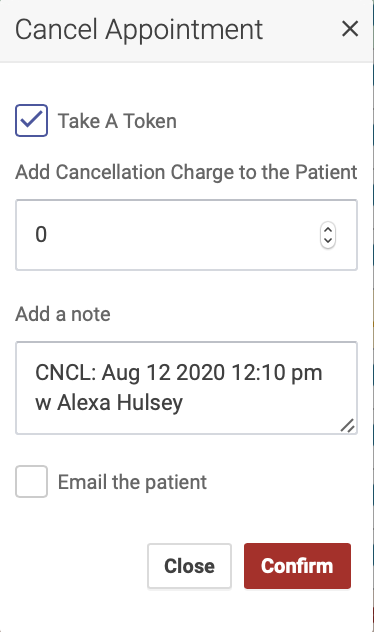This screenshot has height=632, width=374.
Task: Click the 'Take A Token' label text
Action: (117, 121)
